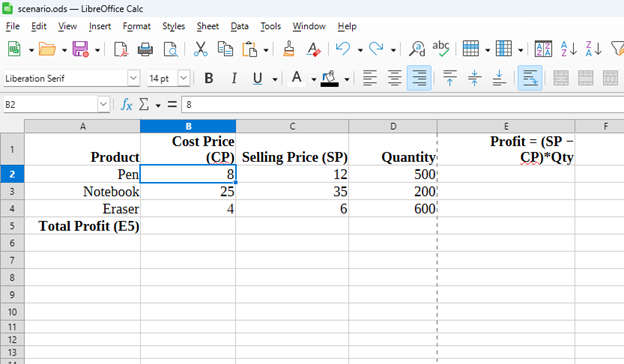Toggle Center Horizontally alignment
Viewport: 624px width, 364px height.
pyautogui.click(x=394, y=78)
